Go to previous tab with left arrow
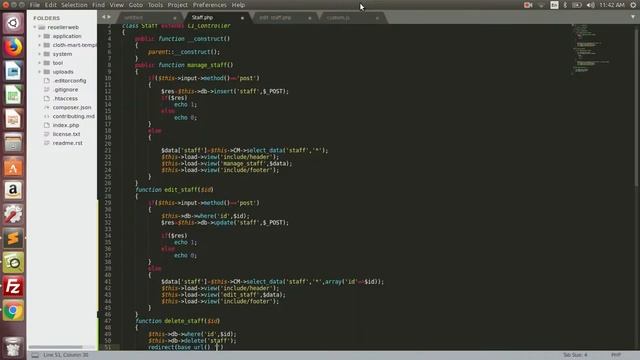 point(104,17)
